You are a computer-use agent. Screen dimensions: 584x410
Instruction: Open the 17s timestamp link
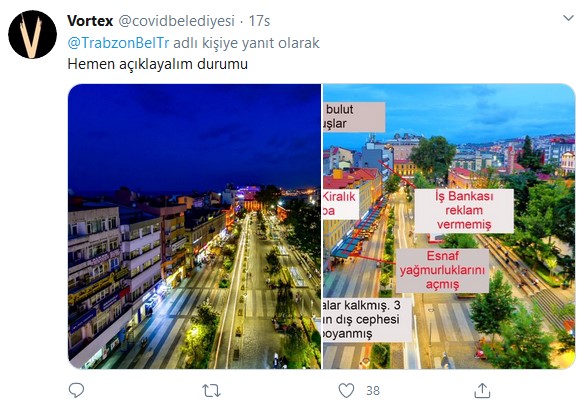(x=259, y=21)
